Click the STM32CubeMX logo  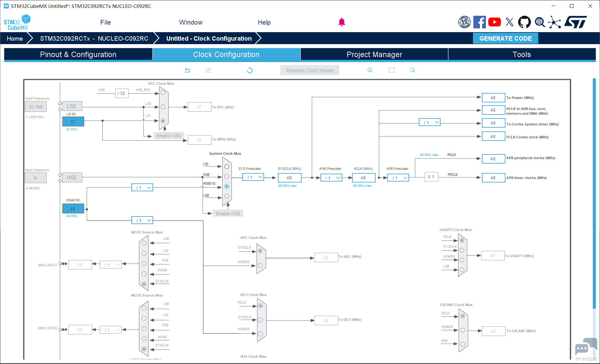(17, 22)
